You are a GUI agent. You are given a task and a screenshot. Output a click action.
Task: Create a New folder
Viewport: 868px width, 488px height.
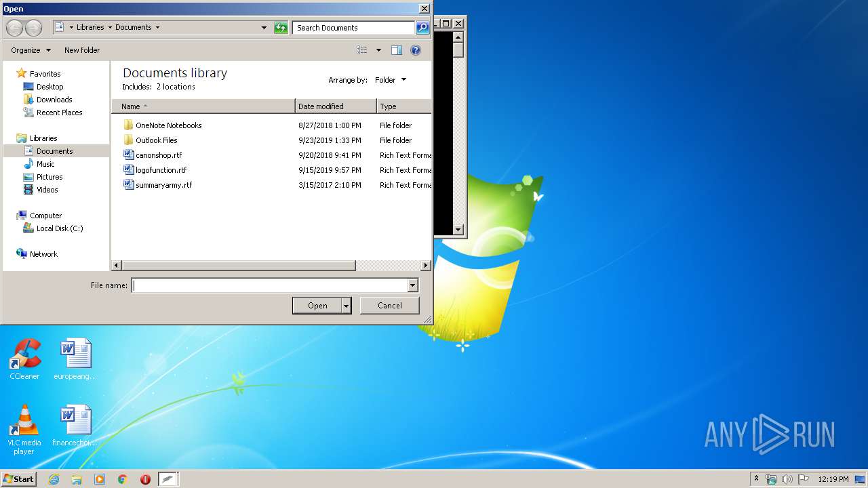point(82,50)
